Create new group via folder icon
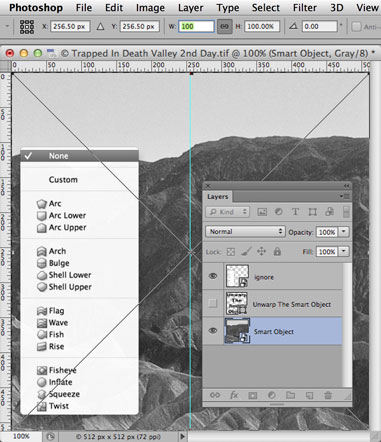 (x=290, y=395)
